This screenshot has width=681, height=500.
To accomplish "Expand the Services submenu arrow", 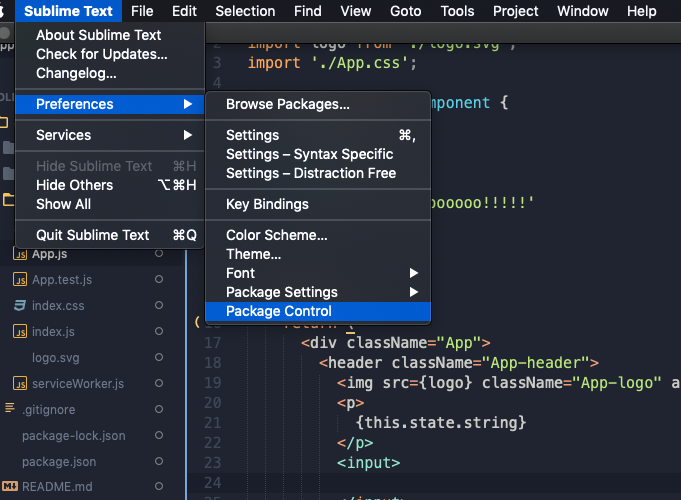I will (188, 135).
